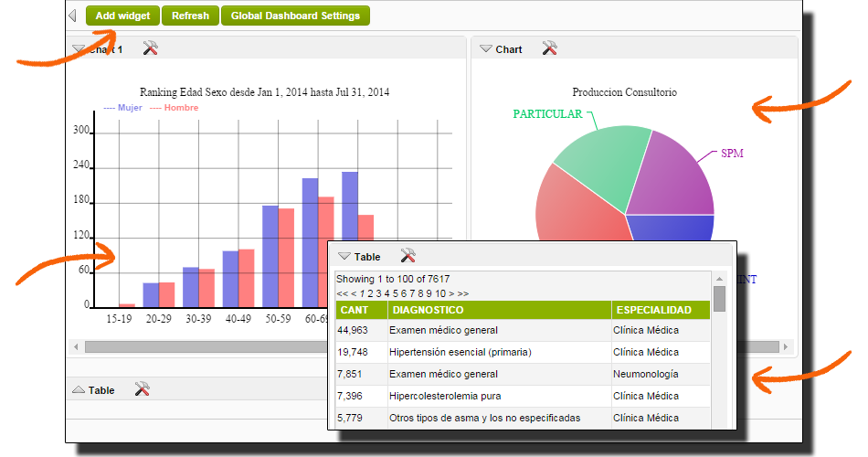The image size is (868, 457).
Task: Click tools icon in floating Table widget
Action: coord(408,256)
